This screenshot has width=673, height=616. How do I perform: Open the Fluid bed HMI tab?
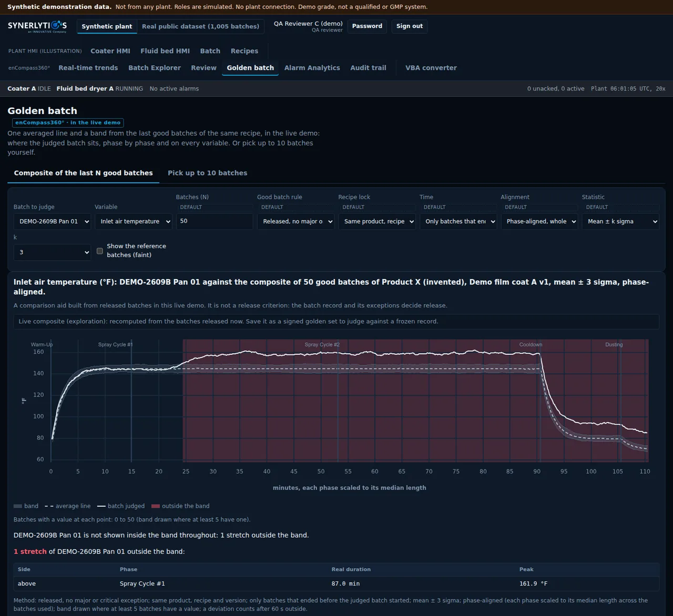(165, 51)
